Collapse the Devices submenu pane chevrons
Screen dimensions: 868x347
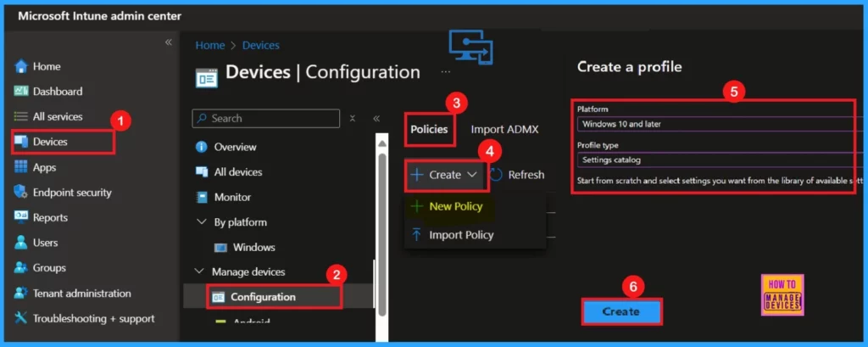(x=376, y=118)
